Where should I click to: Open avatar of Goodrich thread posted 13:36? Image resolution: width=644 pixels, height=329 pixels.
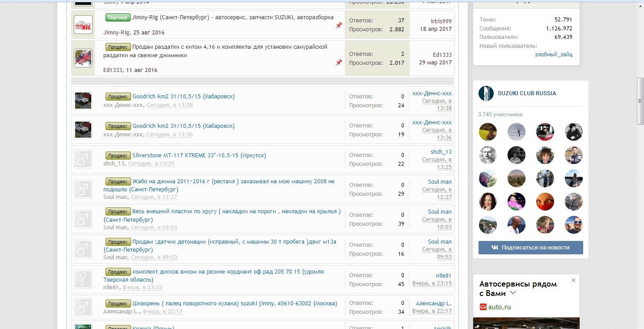(x=83, y=130)
